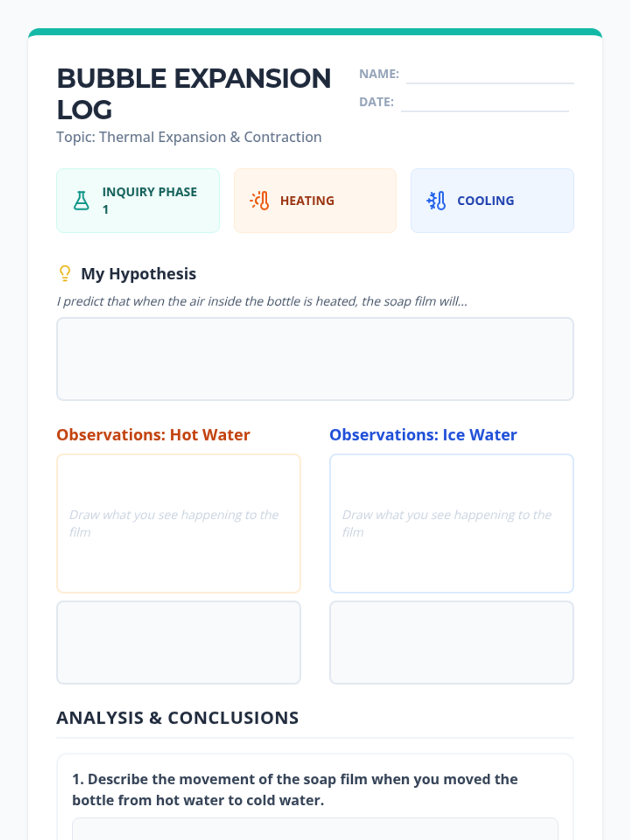The image size is (630, 840).
Task: Click the Hot Water drawing area
Action: (178, 523)
